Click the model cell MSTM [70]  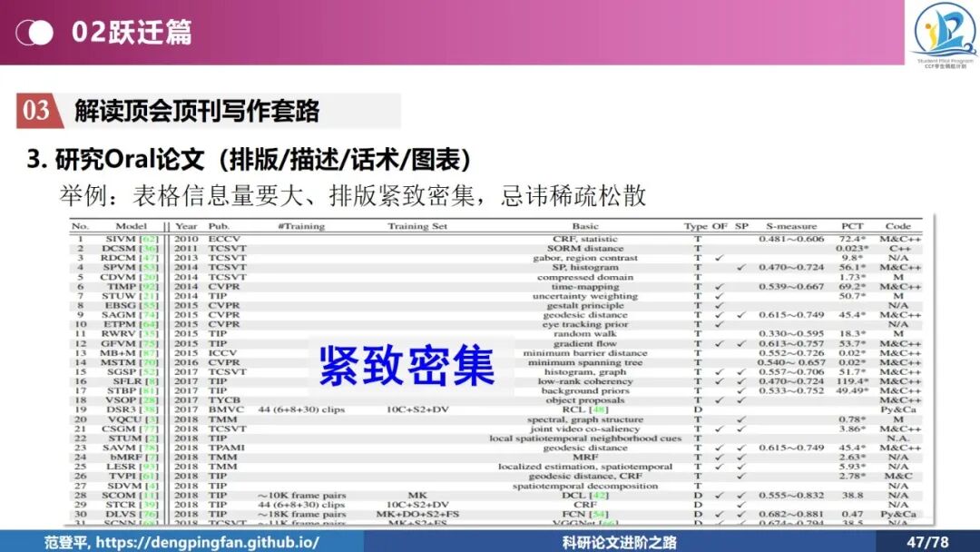pyautogui.click(x=130, y=362)
